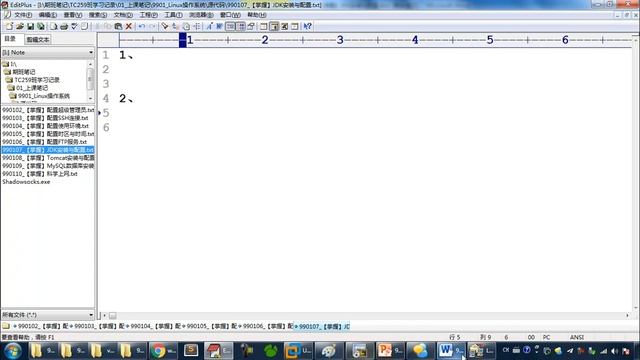Open the 文件(F) menu
640x360 pixels.
pyautogui.click(x=23, y=15)
